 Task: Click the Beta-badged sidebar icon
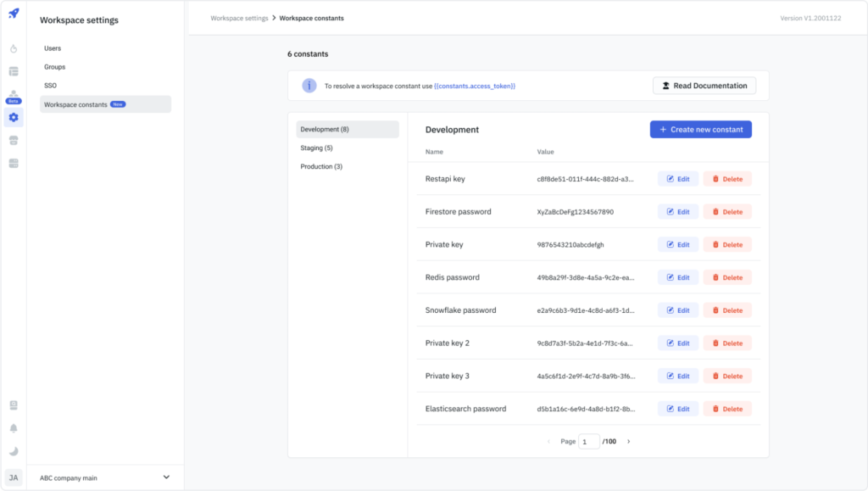[13, 95]
